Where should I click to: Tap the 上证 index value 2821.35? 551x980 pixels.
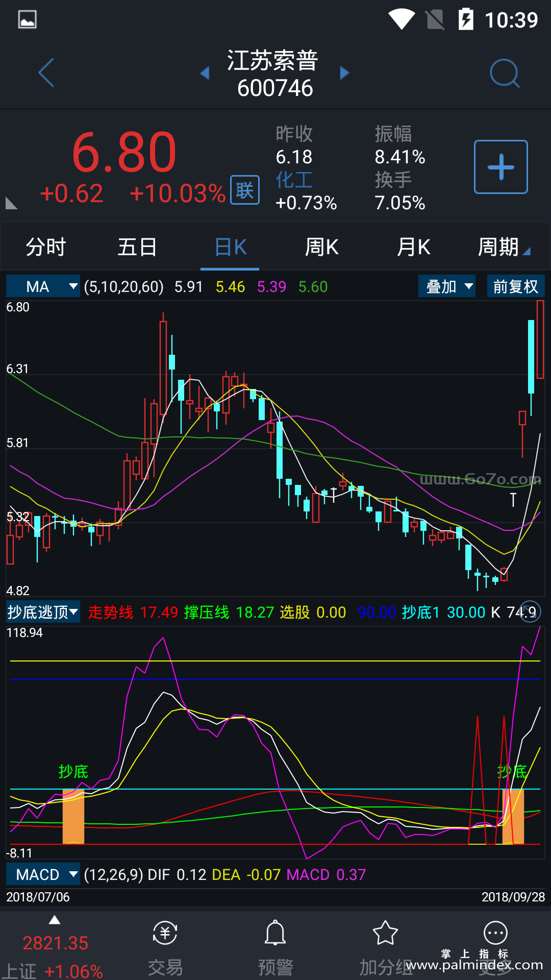point(56,943)
